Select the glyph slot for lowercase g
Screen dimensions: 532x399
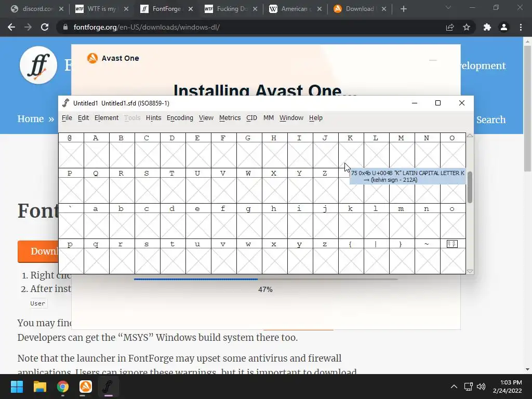pyautogui.click(x=249, y=225)
